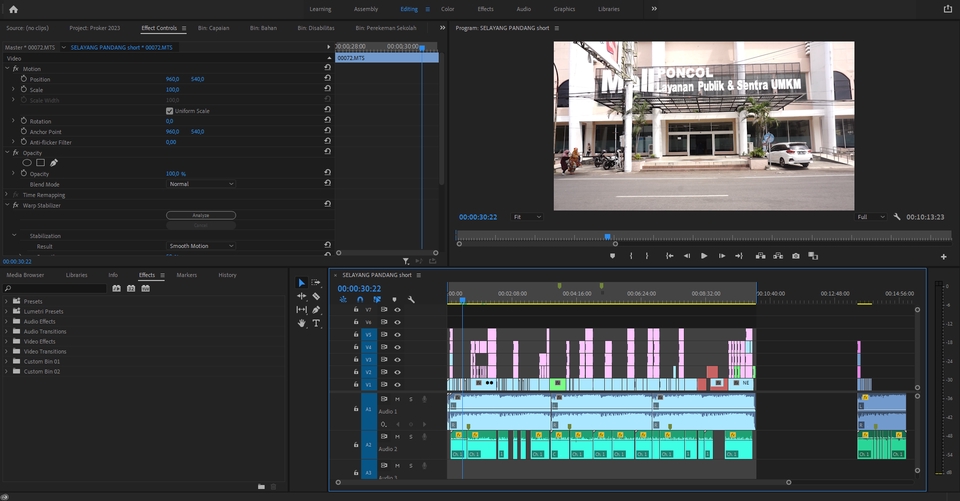Open timeline display settings wrench

(411, 299)
